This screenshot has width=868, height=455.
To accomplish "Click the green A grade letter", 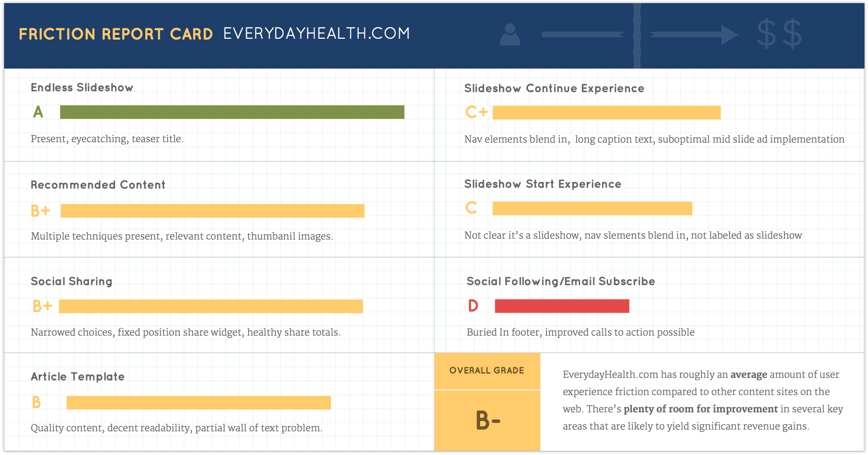I will (x=38, y=112).
